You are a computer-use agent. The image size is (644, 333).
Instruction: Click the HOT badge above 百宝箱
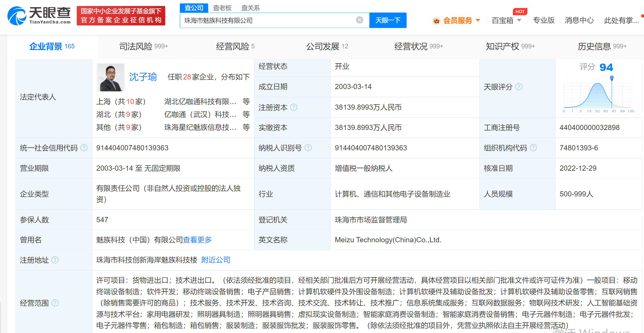tap(520, 11)
